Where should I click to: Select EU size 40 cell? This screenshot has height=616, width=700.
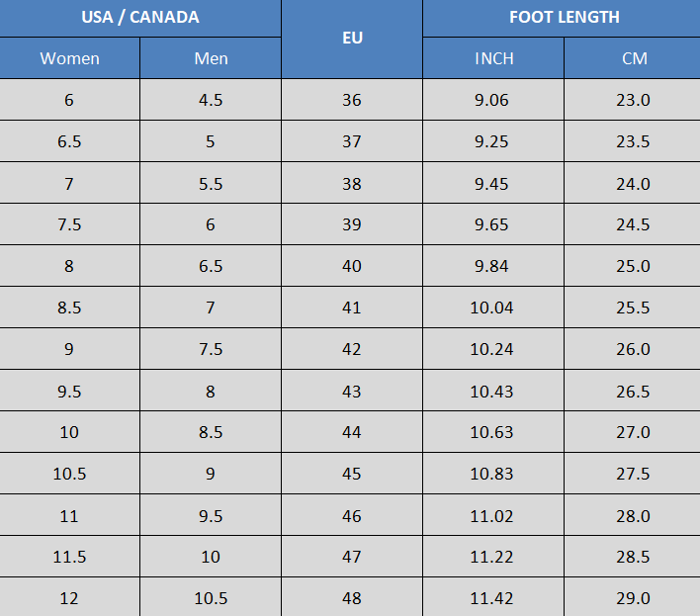pyautogui.click(x=352, y=266)
